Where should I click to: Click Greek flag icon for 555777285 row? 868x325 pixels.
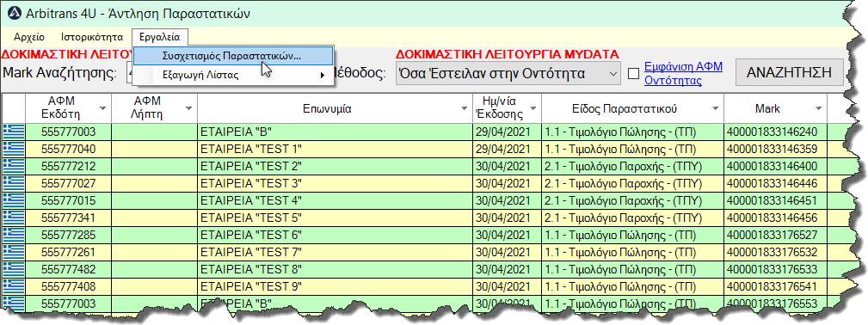(x=14, y=236)
